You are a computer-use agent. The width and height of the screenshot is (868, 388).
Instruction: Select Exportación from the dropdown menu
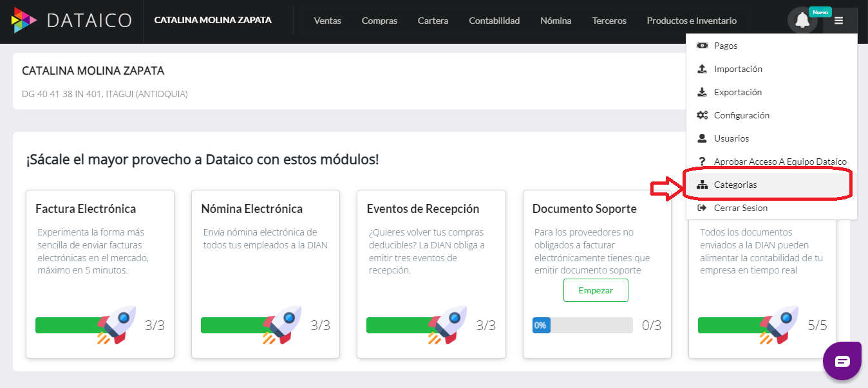(771, 92)
